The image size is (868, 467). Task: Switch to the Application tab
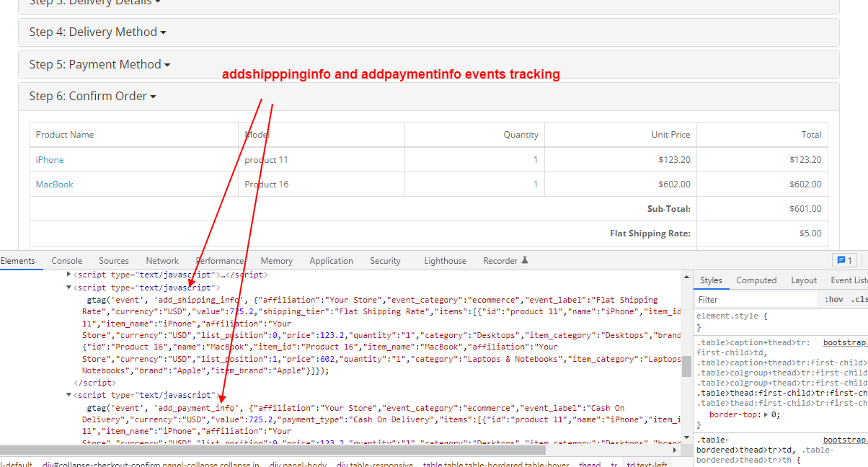[x=331, y=261]
